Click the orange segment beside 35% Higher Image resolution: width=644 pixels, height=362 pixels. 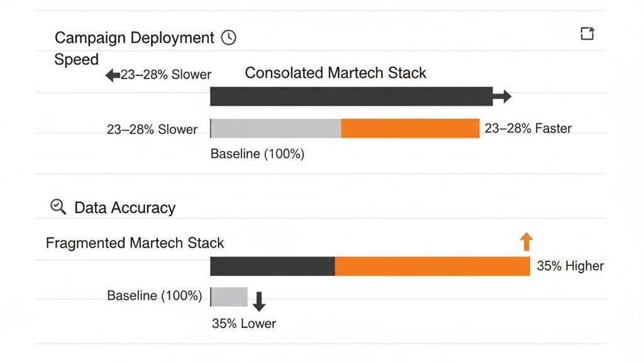(x=432, y=266)
